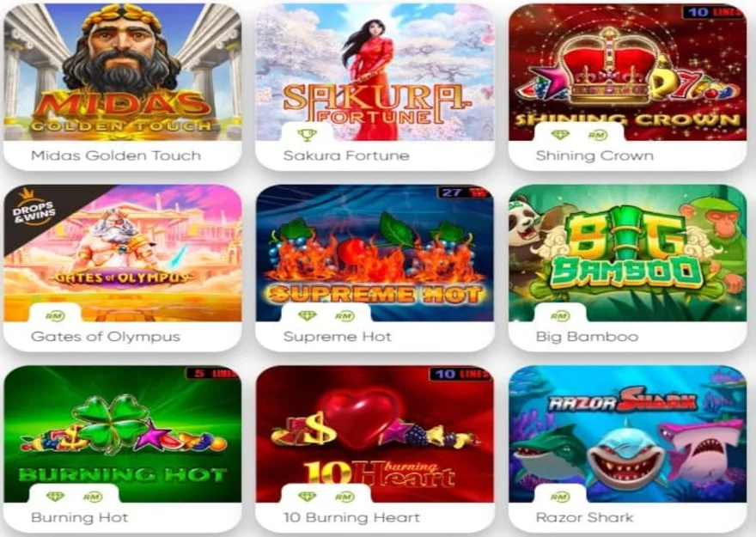Click the 'Shining Crown' title label
The height and width of the screenshot is (537, 756).
pyautogui.click(x=594, y=156)
